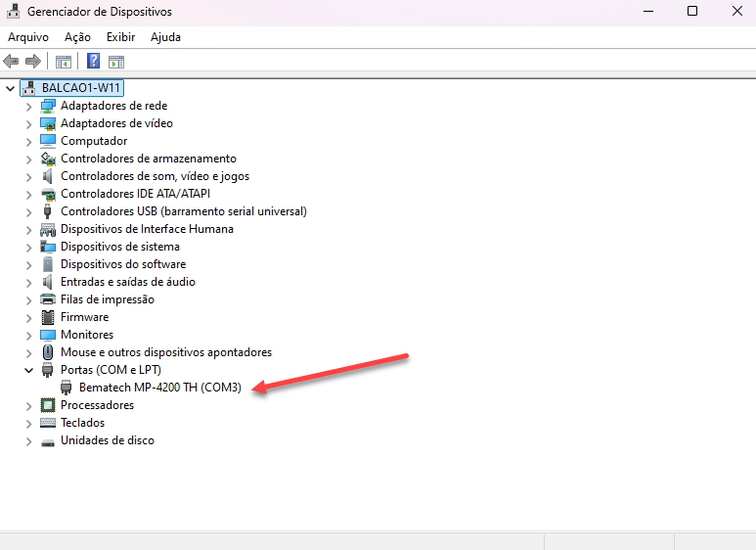Click the Monitores display icon

point(48,335)
